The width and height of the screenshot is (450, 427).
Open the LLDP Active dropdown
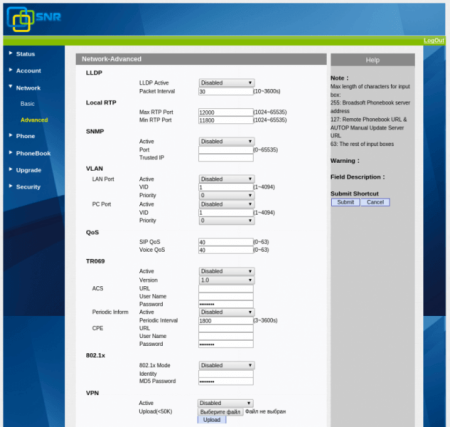click(227, 83)
